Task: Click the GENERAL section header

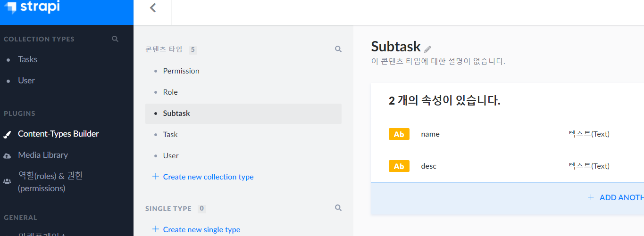Action: (20, 218)
